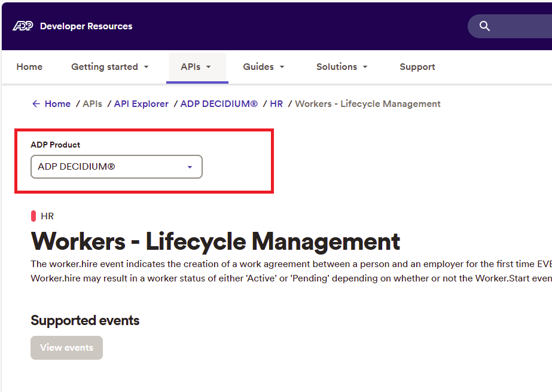Screen dimensions: 552x392
Task: Click the back arrow before Home breadcrumb
Action: point(36,104)
